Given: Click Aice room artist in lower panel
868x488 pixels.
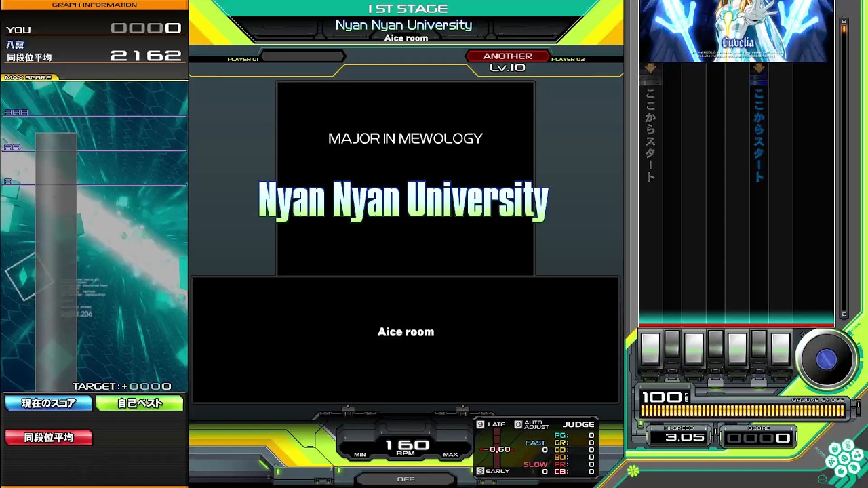Looking at the screenshot, I should [406, 332].
